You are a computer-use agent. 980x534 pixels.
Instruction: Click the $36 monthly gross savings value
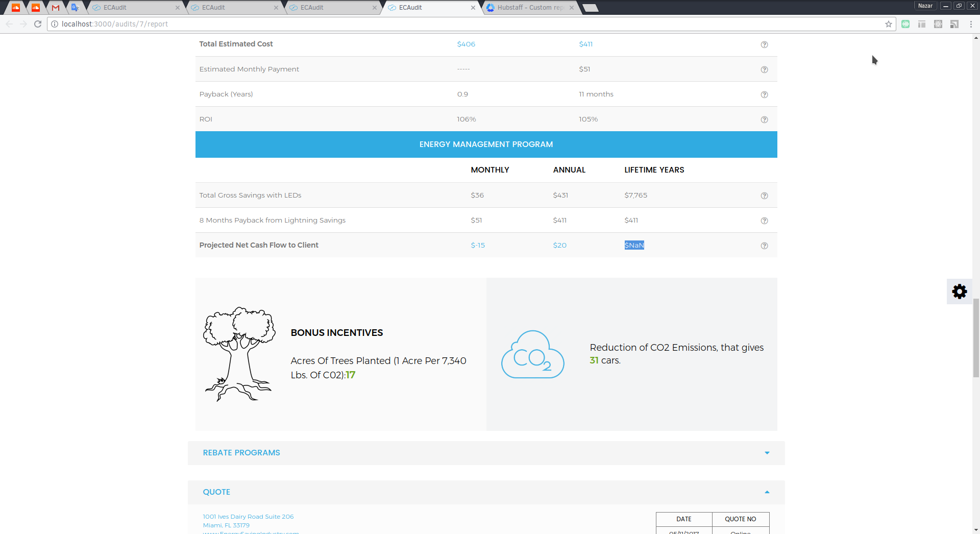[x=477, y=195]
